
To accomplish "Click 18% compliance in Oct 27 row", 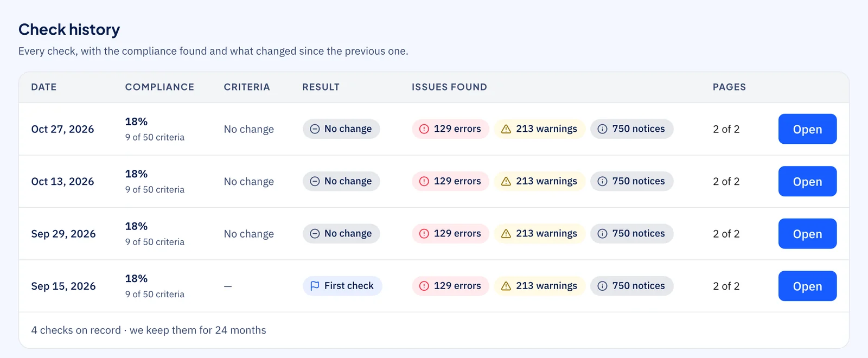I will 136,122.
